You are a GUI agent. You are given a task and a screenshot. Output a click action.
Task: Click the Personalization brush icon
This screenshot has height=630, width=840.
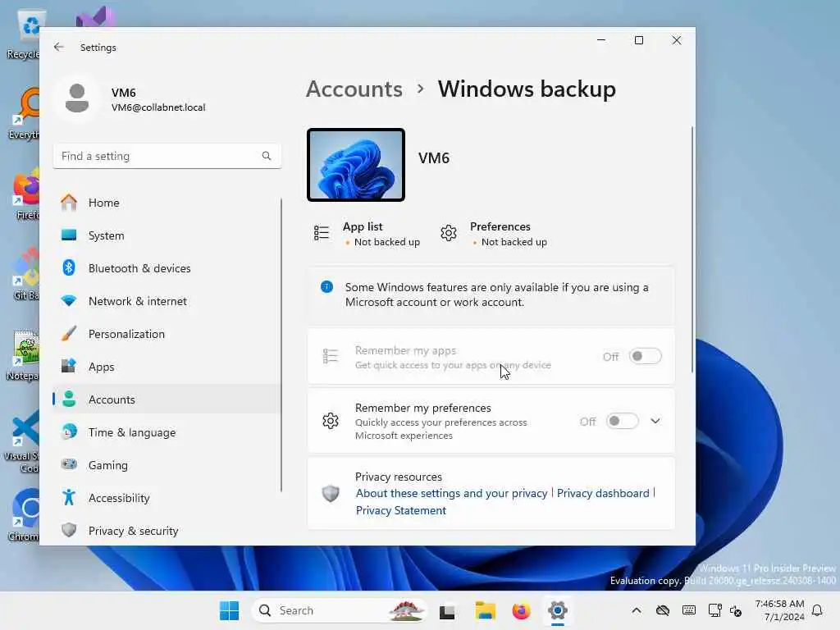point(69,333)
